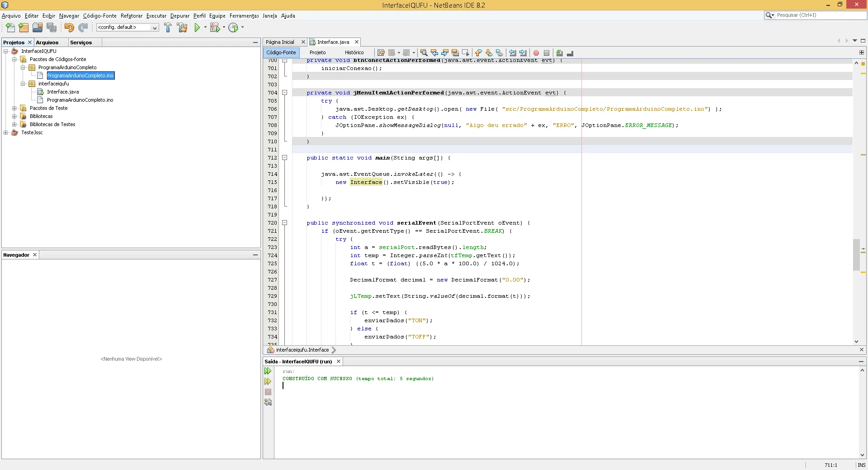Expand the TesteJssc project node
This screenshot has height=470, width=868.
[6, 132]
